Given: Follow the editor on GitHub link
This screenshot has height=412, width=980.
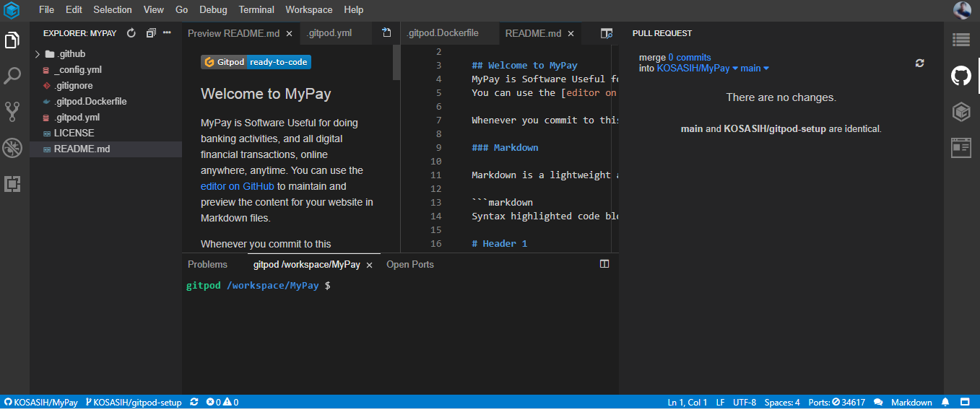Looking at the screenshot, I should point(238,186).
